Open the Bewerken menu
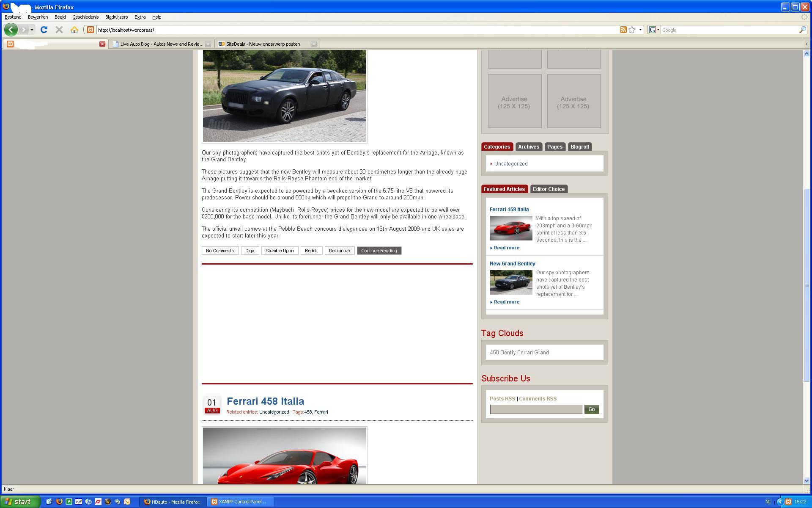 click(38, 17)
